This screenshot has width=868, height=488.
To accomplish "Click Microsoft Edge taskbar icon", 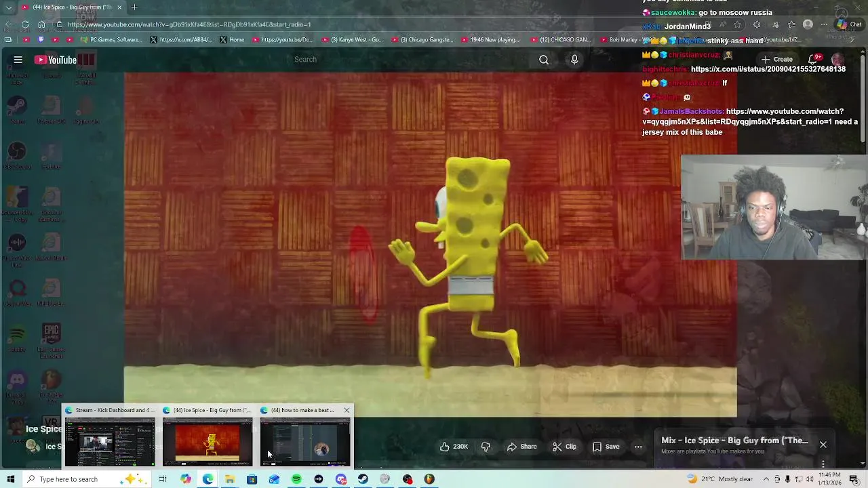I will (x=208, y=479).
